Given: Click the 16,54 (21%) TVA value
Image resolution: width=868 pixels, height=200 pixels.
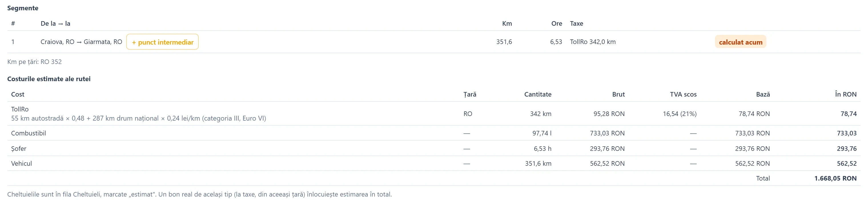Looking at the screenshot, I should pos(680,114).
